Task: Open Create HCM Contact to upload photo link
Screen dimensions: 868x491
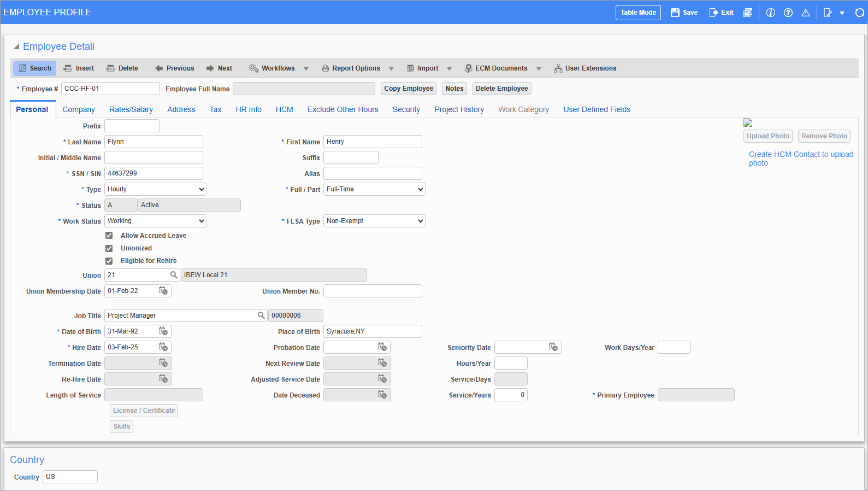Action: [801, 159]
